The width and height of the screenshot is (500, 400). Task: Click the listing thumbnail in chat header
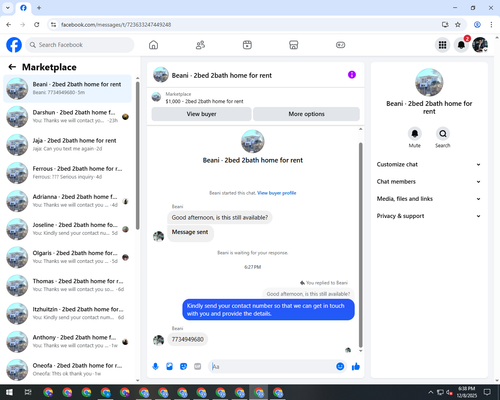click(x=161, y=75)
